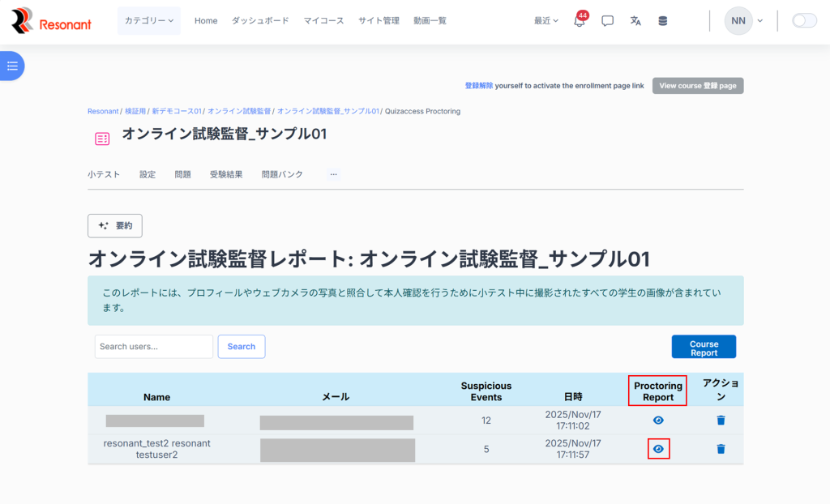View proctoring report for first user
Image resolution: width=830 pixels, height=504 pixels.
coord(658,420)
